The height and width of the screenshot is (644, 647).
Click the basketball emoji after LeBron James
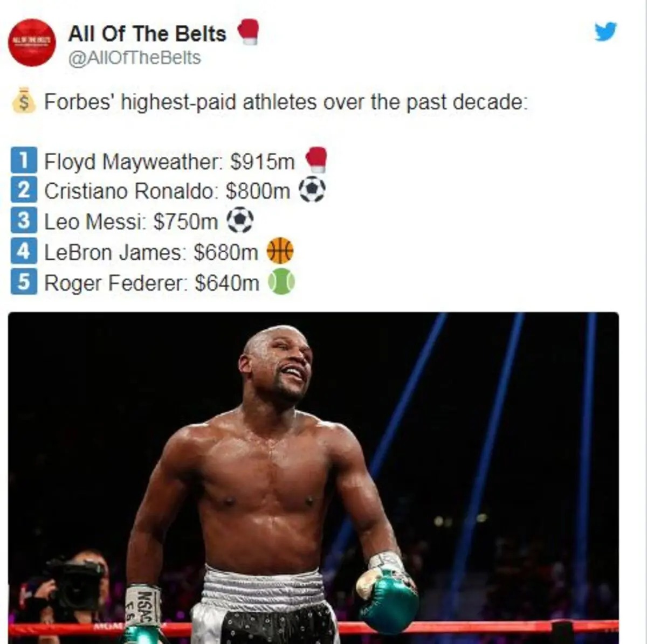click(x=280, y=251)
